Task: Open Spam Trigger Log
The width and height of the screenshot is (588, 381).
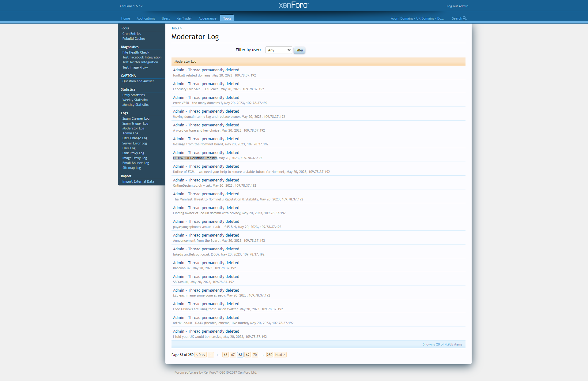Action: pos(135,123)
